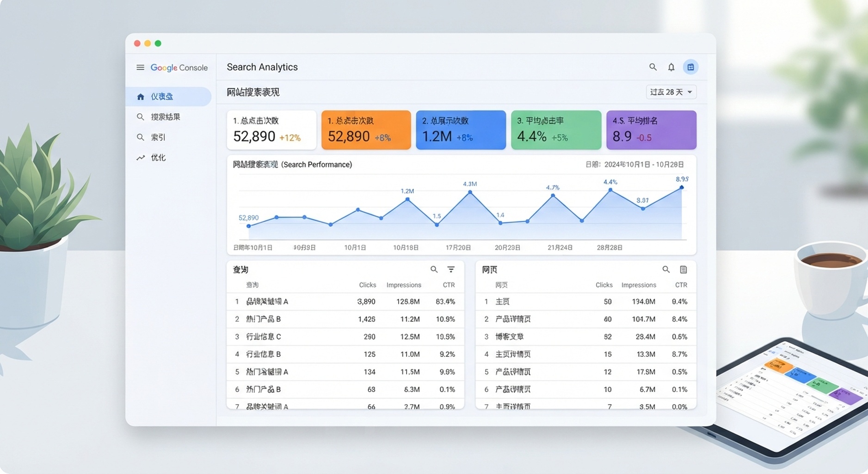Open query row 3 行业信息 C
868x474 pixels.
click(x=345, y=337)
